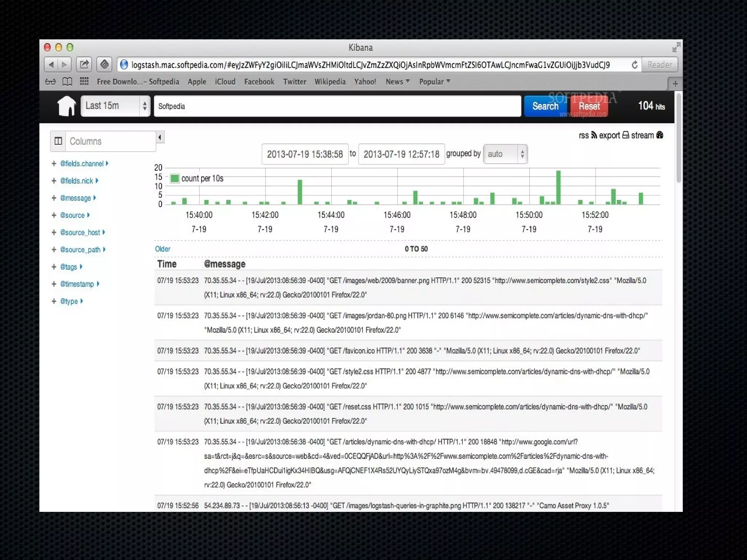
Task: Click the green count per 10s swatch
Action: point(175,178)
